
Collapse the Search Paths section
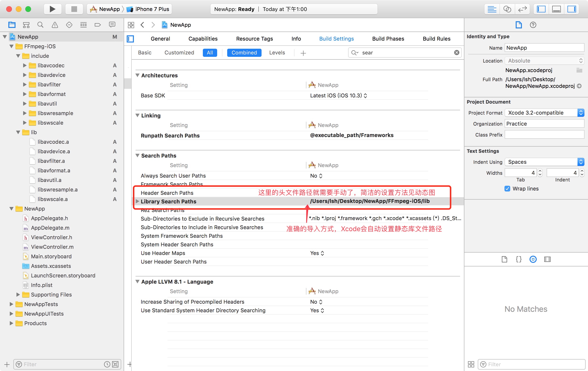137,156
